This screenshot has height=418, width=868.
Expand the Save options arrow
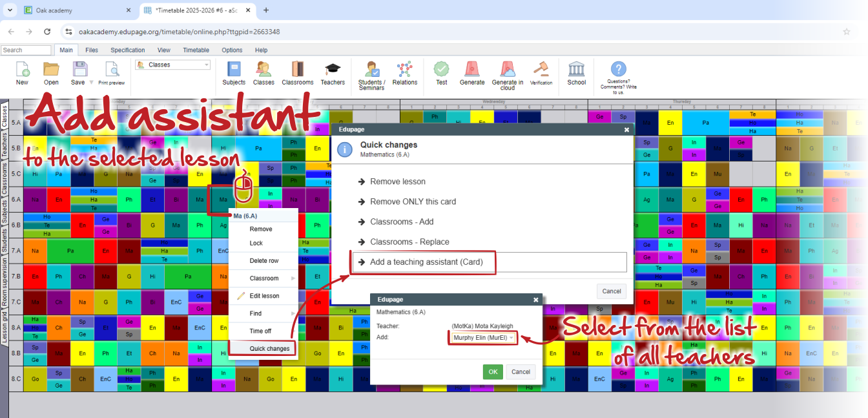[92, 83]
